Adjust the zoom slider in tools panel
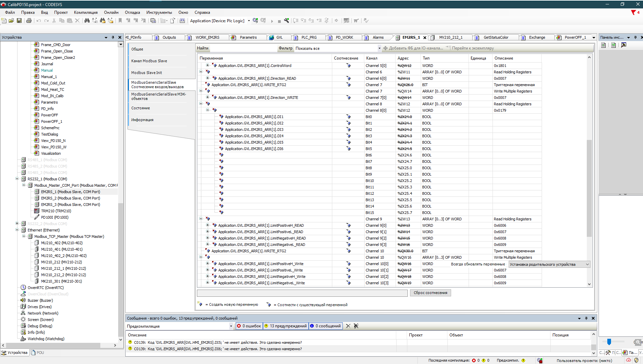643x364 pixels. [609, 342]
